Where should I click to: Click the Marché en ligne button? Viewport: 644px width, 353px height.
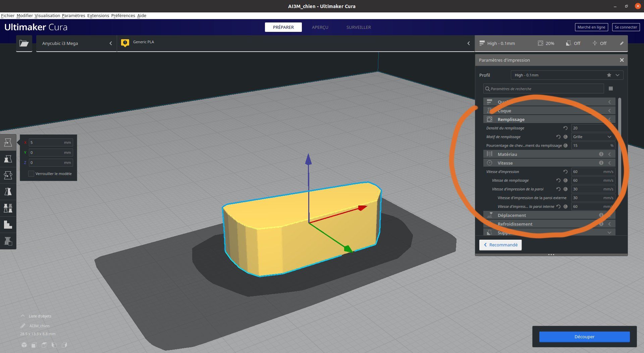coord(591,27)
